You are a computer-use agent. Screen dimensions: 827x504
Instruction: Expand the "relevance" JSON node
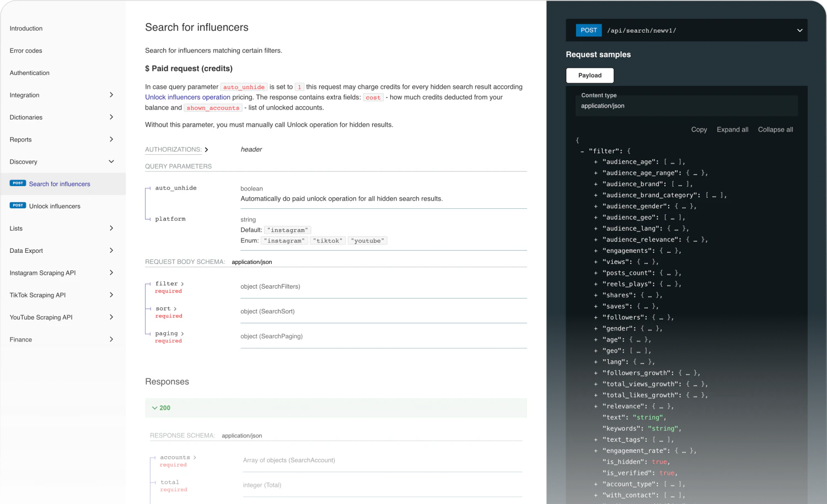point(596,407)
